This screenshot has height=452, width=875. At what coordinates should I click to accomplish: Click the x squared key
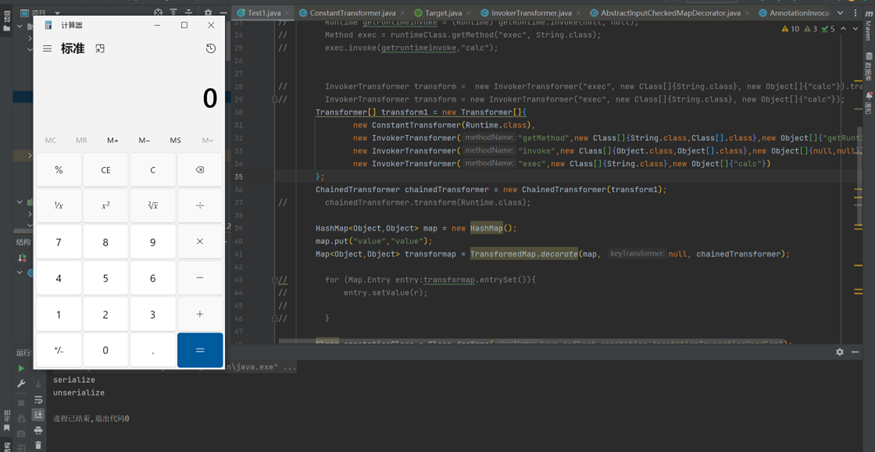point(105,206)
